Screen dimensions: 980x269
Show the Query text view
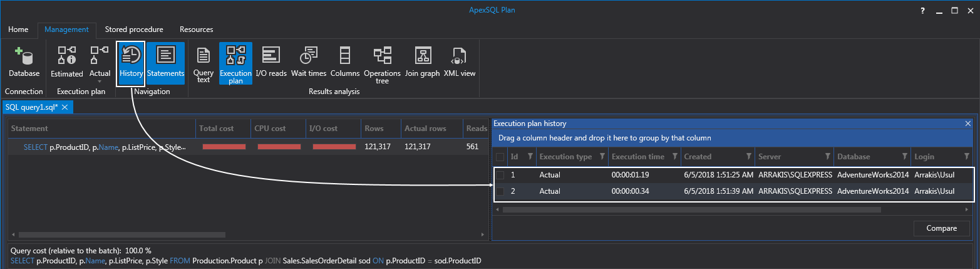[x=204, y=65]
